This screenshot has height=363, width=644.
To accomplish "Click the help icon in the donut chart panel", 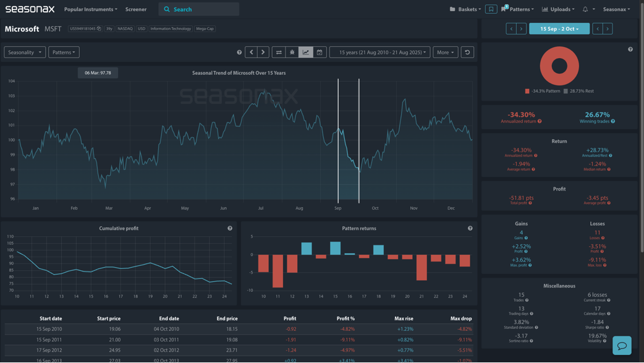I will coord(630,49).
